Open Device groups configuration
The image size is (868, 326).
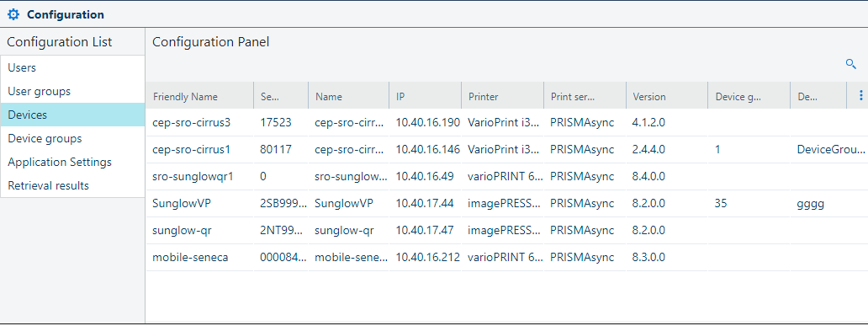[x=72, y=138]
